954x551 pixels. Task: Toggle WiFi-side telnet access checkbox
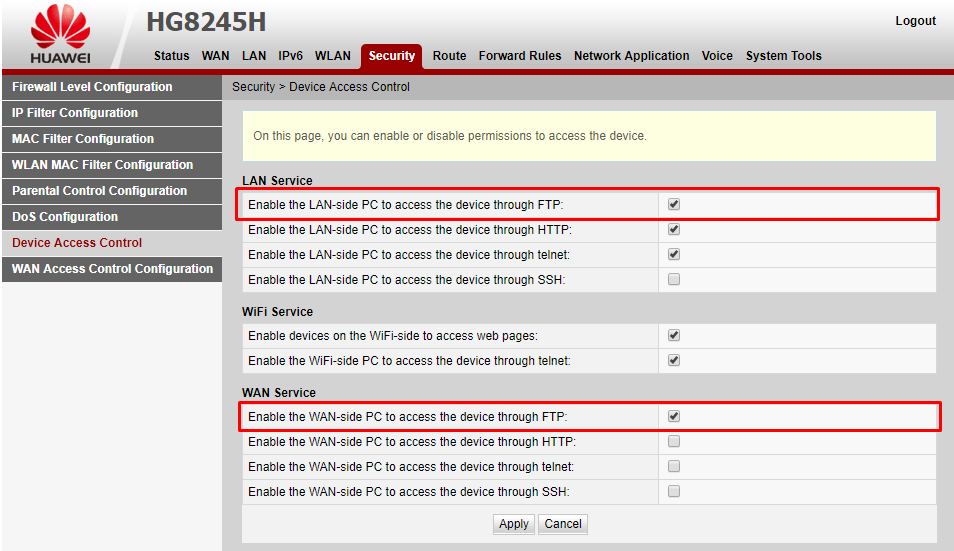(x=674, y=360)
